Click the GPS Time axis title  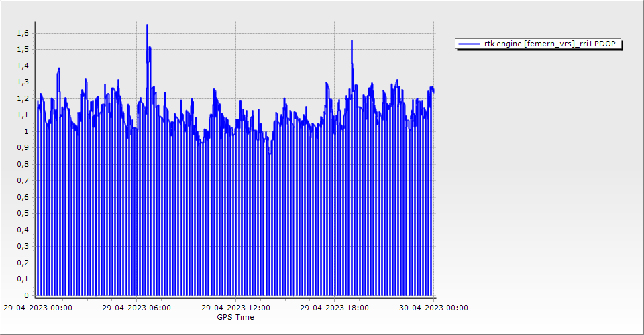coord(235,317)
